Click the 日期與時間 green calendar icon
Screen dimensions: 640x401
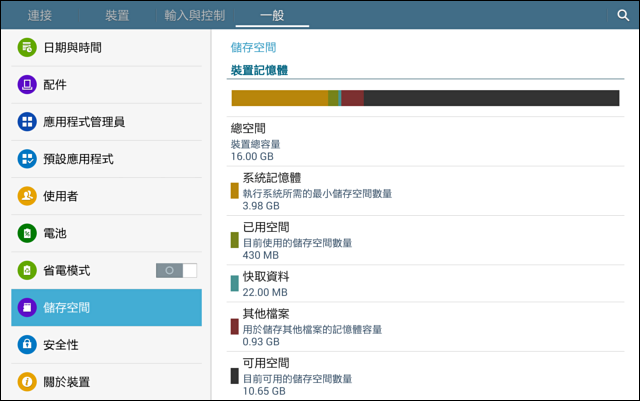[27, 47]
